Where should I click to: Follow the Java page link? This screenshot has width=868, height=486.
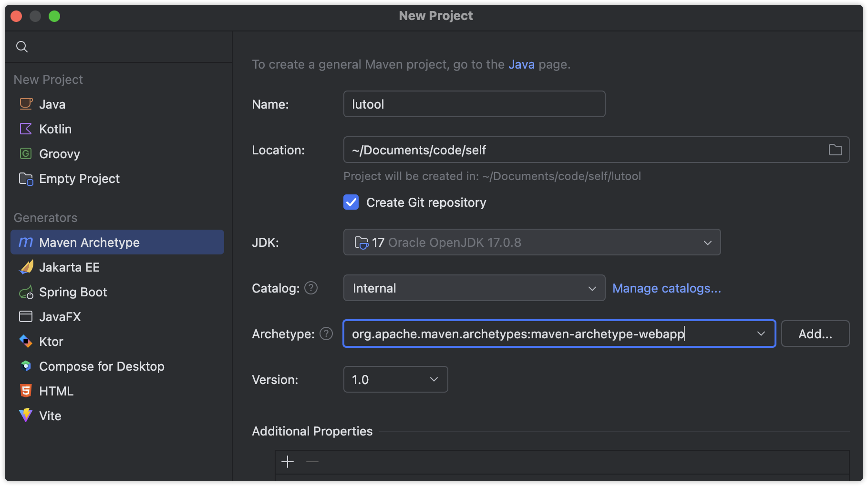(x=521, y=64)
